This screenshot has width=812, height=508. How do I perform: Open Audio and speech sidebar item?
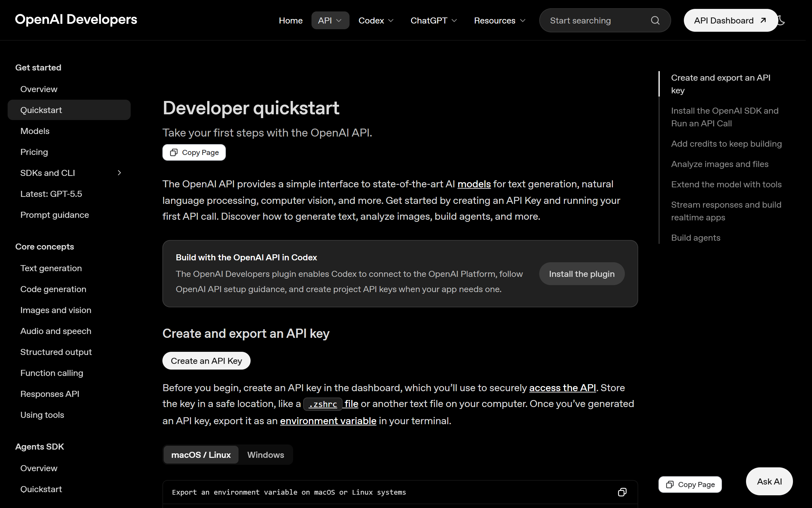click(x=69, y=331)
